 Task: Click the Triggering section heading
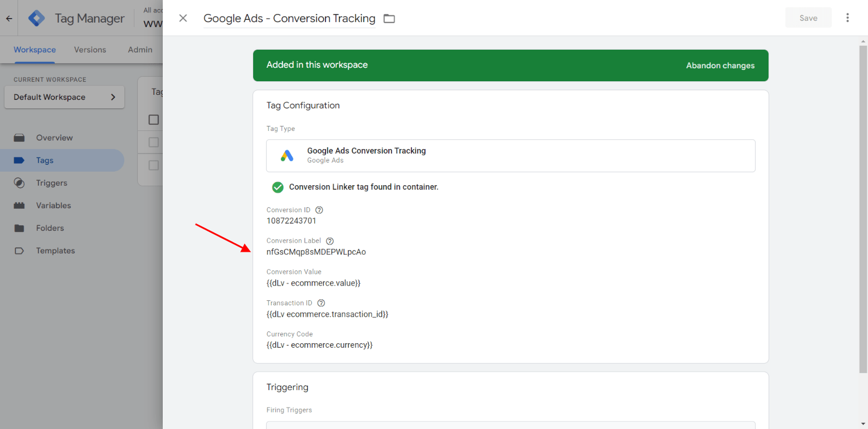tap(287, 387)
